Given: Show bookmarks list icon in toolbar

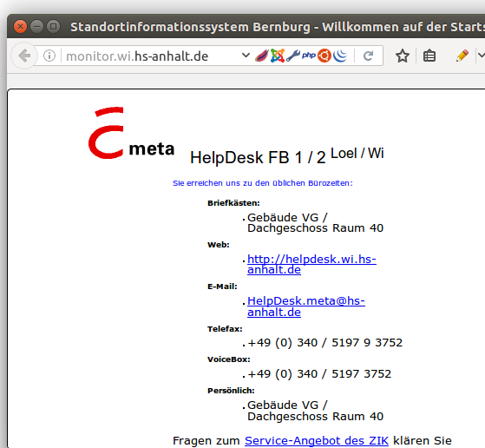Looking at the screenshot, I should pos(429,56).
